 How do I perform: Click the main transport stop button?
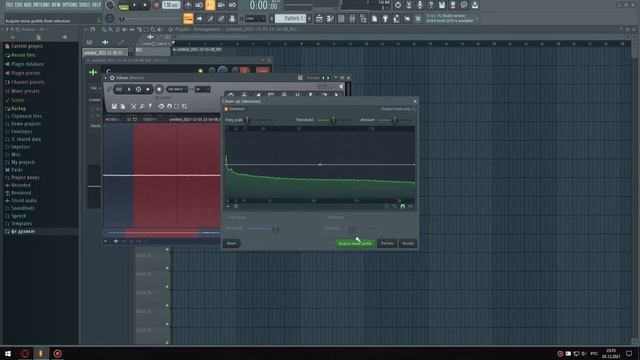tap(145, 5)
